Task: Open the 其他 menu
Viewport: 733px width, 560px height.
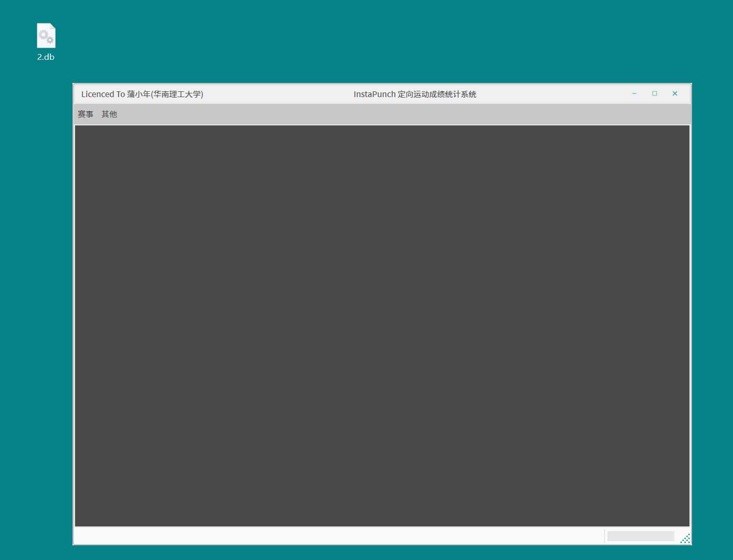Action: coord(109,114)
